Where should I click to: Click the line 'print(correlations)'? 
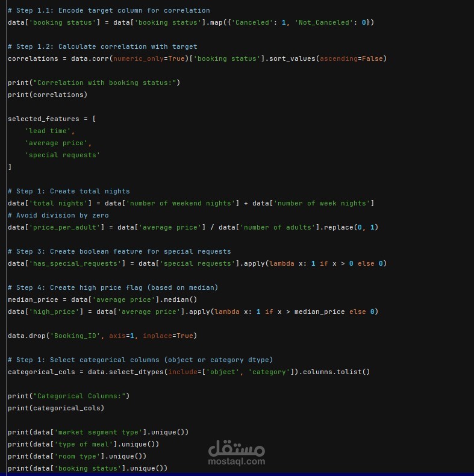pyautogui.click(x=48, y=95)
